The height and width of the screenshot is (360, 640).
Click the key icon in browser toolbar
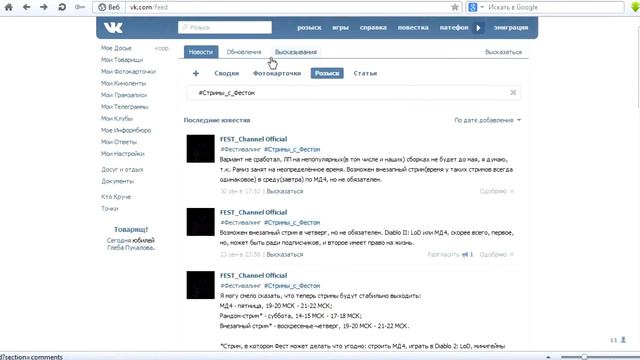(80, 7)
